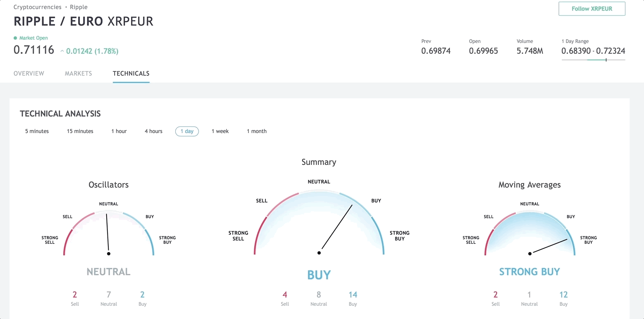Click the Moving Averages Neutral count 1
The height and width of the screenshot is (319, 644).
click(530, 295)
